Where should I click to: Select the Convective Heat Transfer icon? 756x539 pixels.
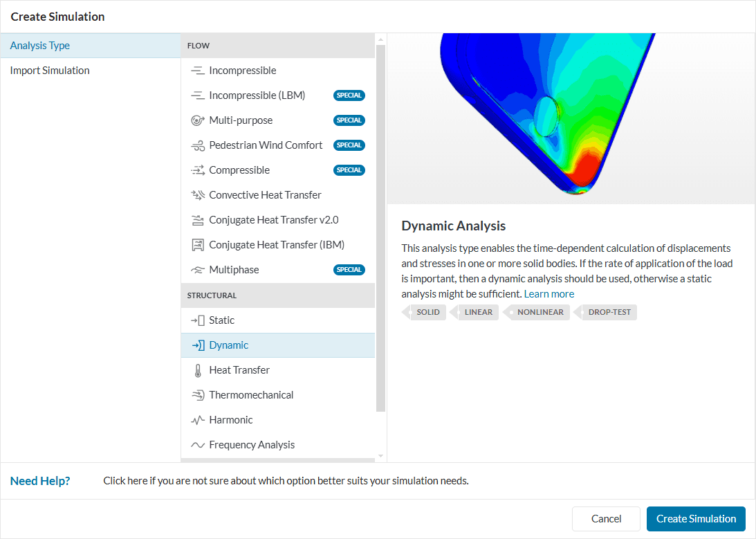pos(196,194)
